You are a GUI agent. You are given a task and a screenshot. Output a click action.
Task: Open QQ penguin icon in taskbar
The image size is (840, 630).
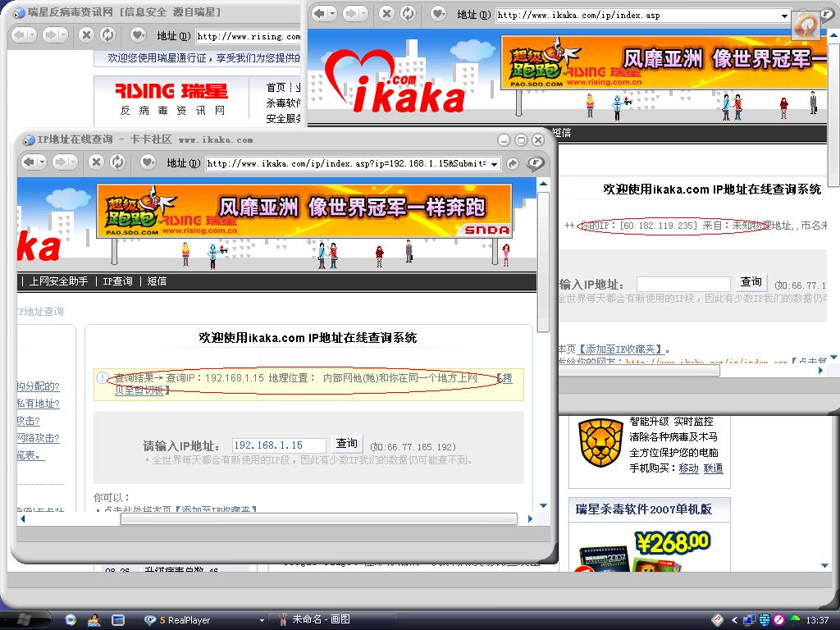(94, 620)
